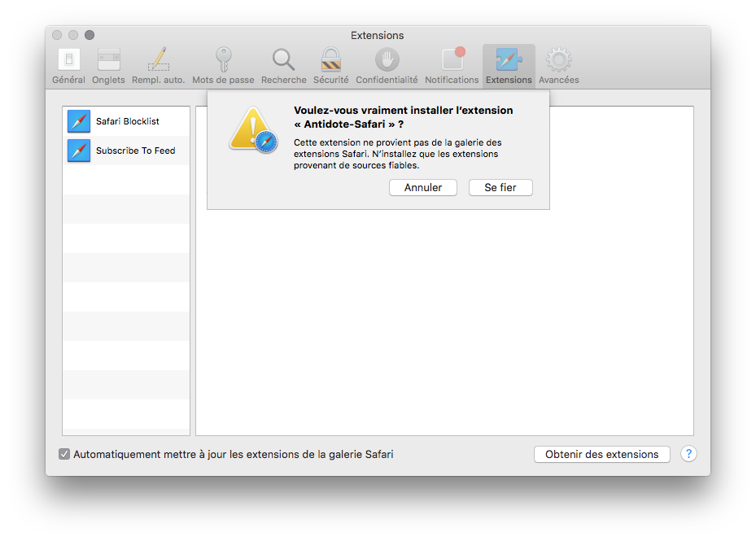
Task: Click Obtenir des extensions button
Action: [x=601, y=454]
